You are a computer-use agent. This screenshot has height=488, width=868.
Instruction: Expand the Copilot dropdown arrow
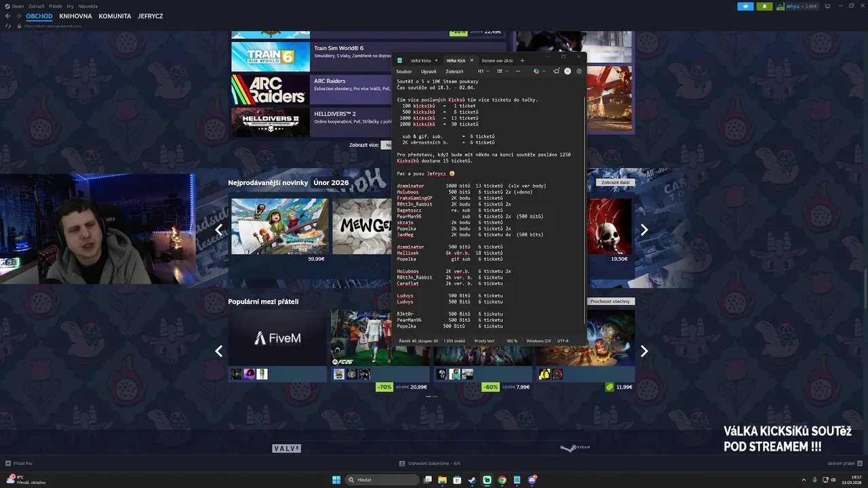pyautogui.click(x=543, y=71)
